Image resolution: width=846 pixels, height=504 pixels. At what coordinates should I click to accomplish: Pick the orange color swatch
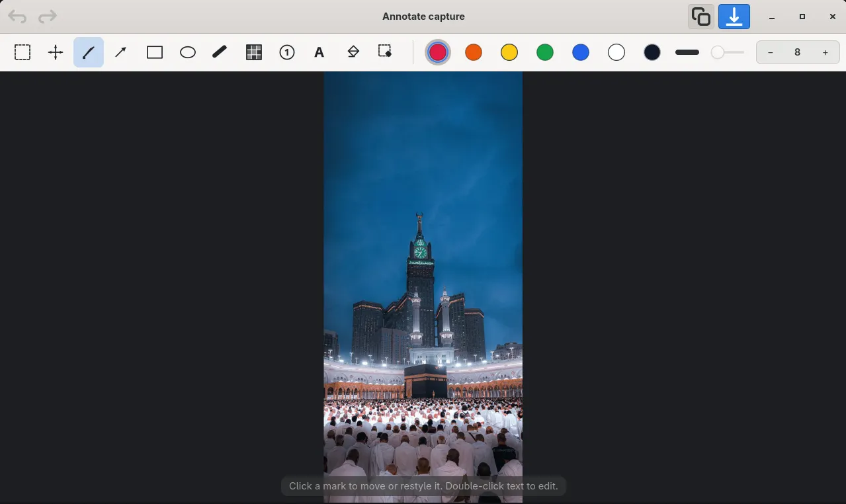474,52
